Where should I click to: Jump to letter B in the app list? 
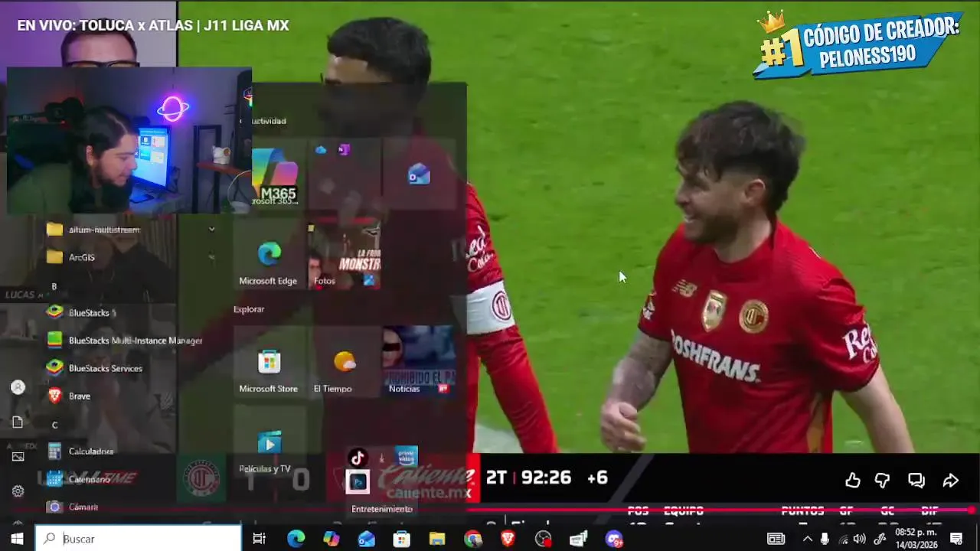pos(54,286)
